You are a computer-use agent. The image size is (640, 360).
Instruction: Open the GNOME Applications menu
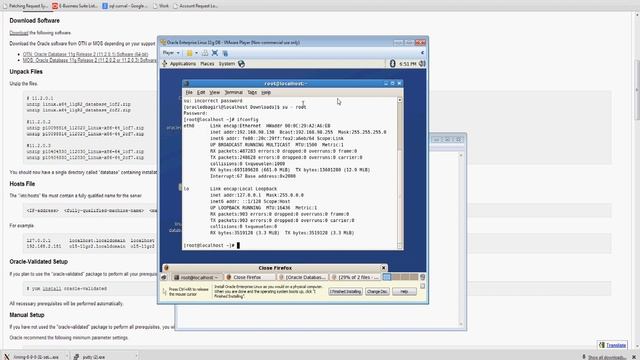click(182, 64)
